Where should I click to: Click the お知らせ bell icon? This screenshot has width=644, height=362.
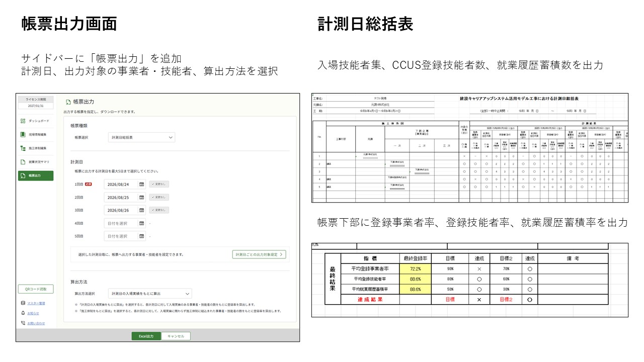(x=23, y=313)
